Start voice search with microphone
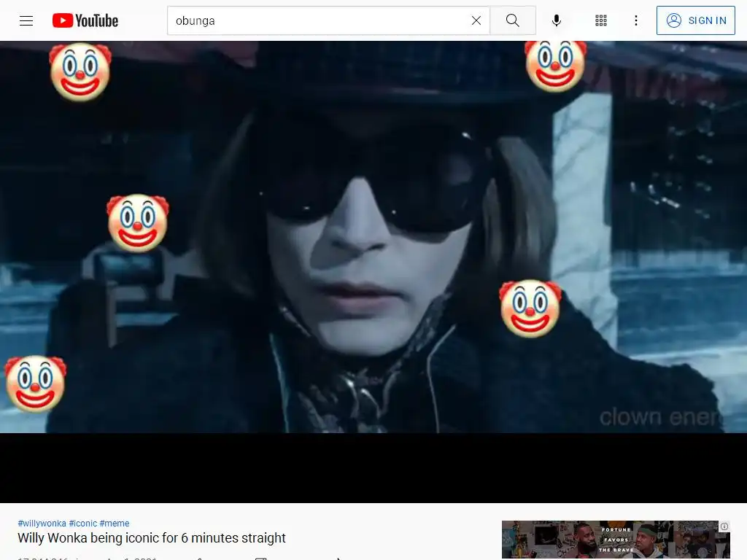The image size is (747, 560). pos(556,20)
